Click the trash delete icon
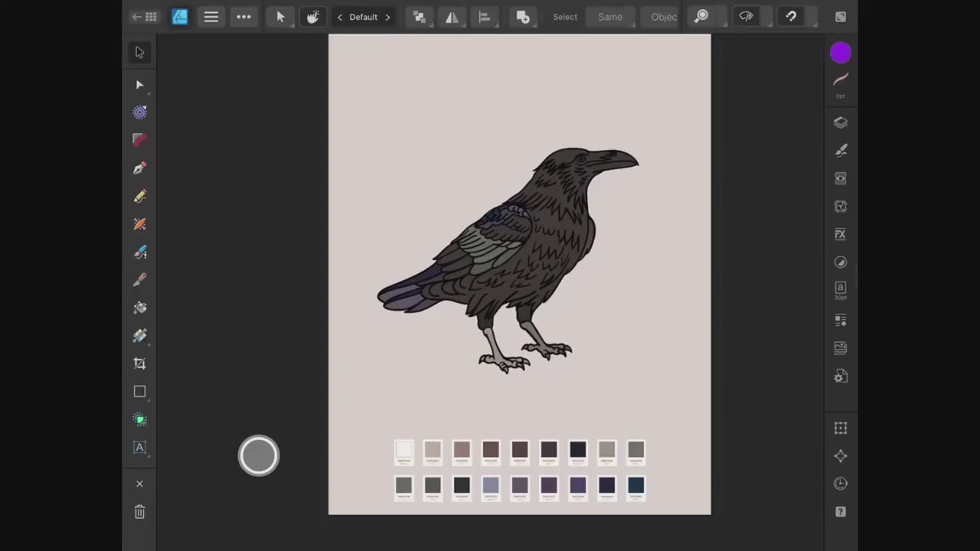The height and width of the screenshot is (551, 980). [139, 512]
